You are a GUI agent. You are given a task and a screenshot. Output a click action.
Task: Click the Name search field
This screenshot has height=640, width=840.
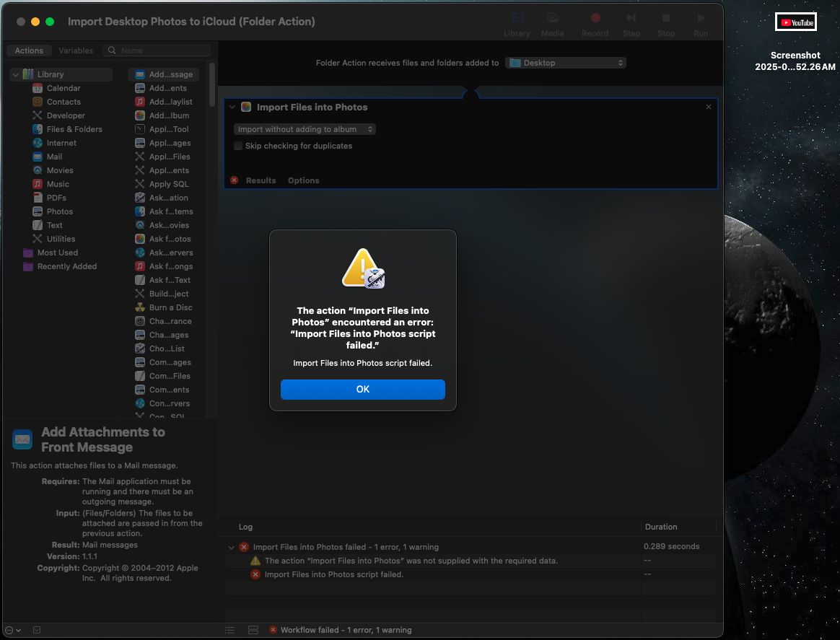click(157, 51)
